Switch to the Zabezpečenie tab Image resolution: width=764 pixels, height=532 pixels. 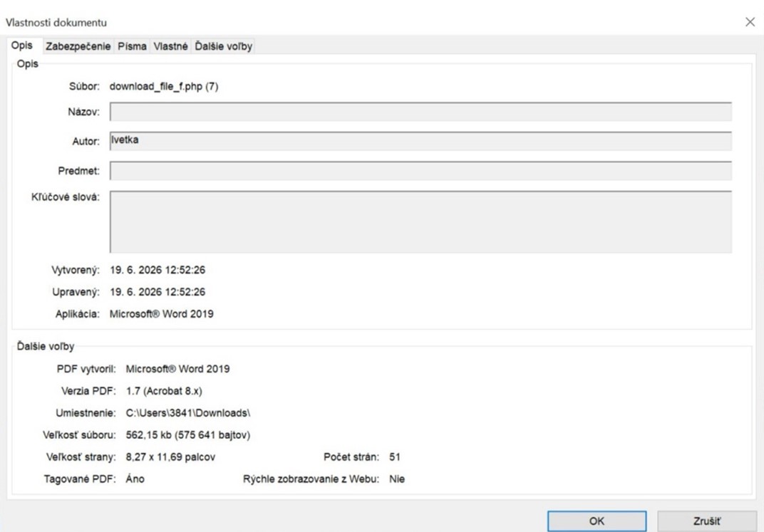click(x=78, y=46)
